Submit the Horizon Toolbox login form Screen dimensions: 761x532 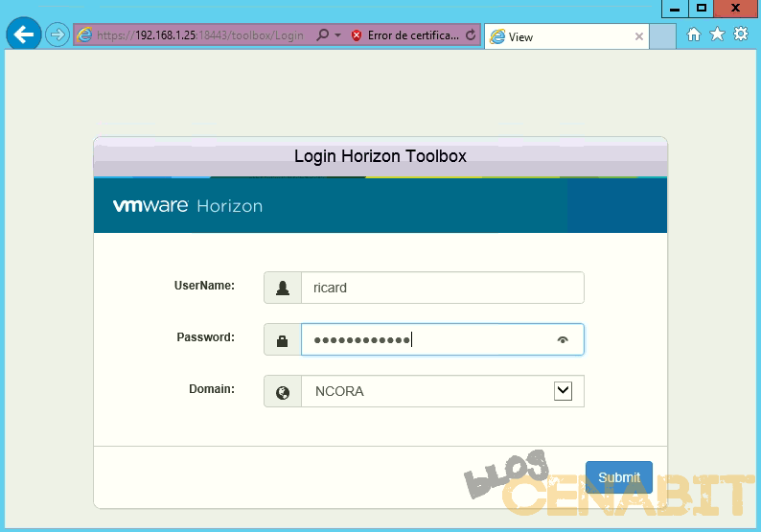pos(619,477)
